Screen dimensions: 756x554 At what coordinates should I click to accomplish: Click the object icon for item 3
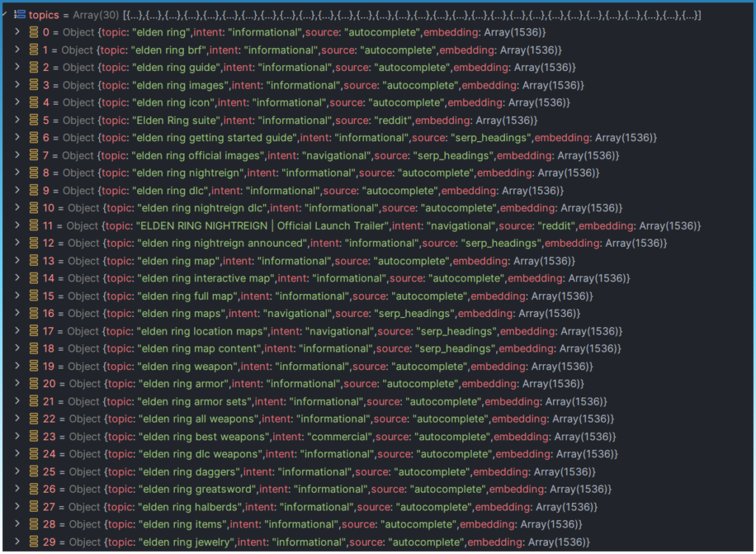(34, 85)
